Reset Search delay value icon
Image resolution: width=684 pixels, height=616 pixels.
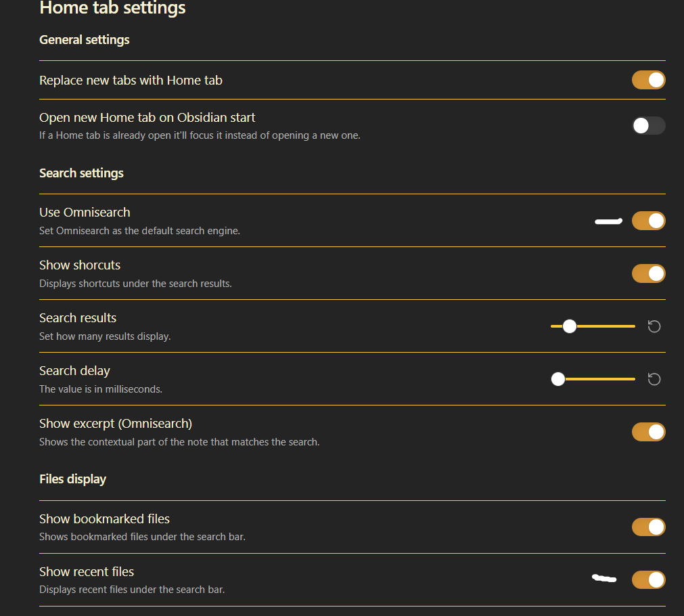point(654,379)
